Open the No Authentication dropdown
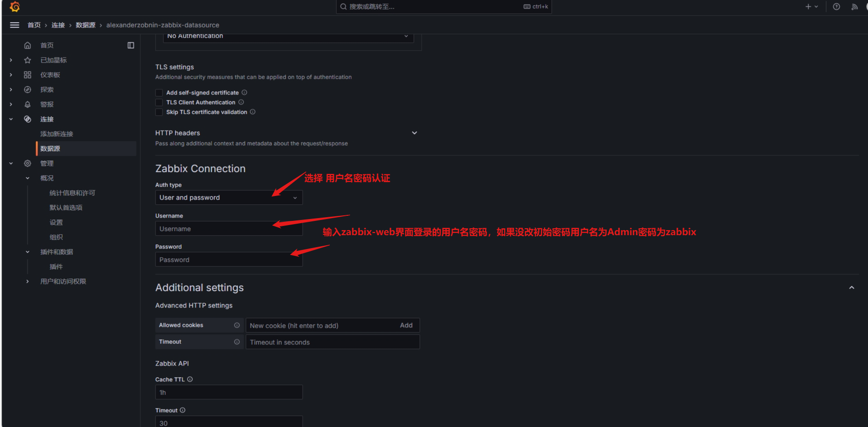868x427 pixels. tap(288, 36)
